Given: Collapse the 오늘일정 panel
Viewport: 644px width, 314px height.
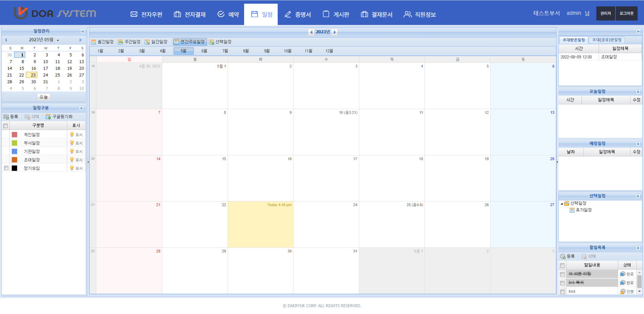Looking at the screenshot, I should (638, 92).
